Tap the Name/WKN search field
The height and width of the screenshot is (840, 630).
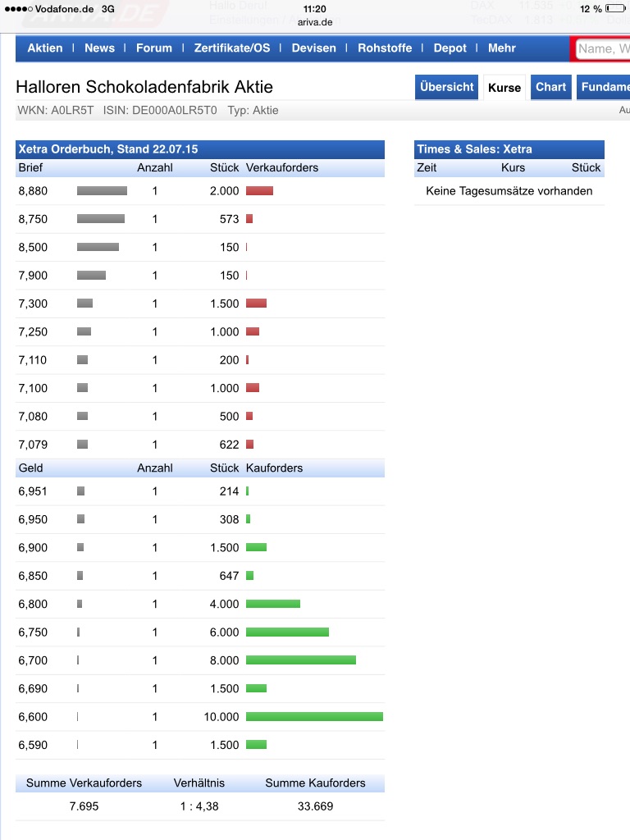pos(603,49)
